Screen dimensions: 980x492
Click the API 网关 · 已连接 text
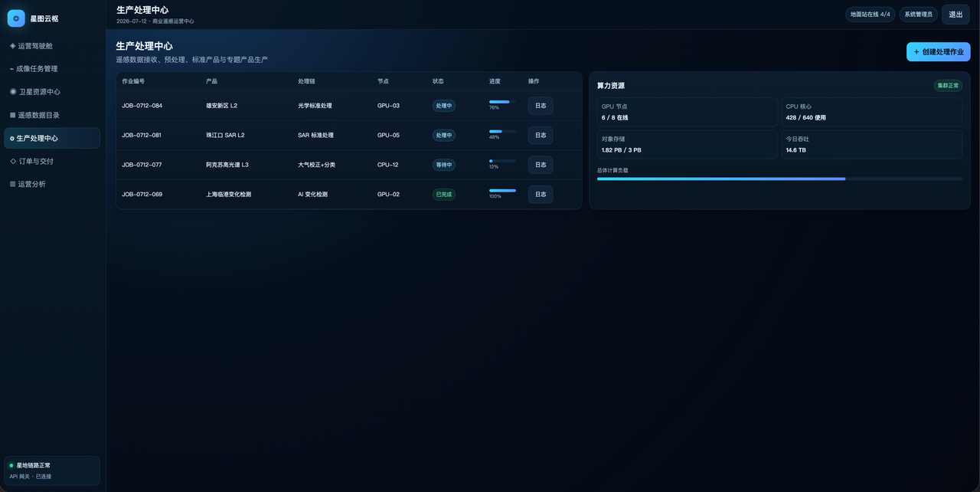tap(31, 476)
